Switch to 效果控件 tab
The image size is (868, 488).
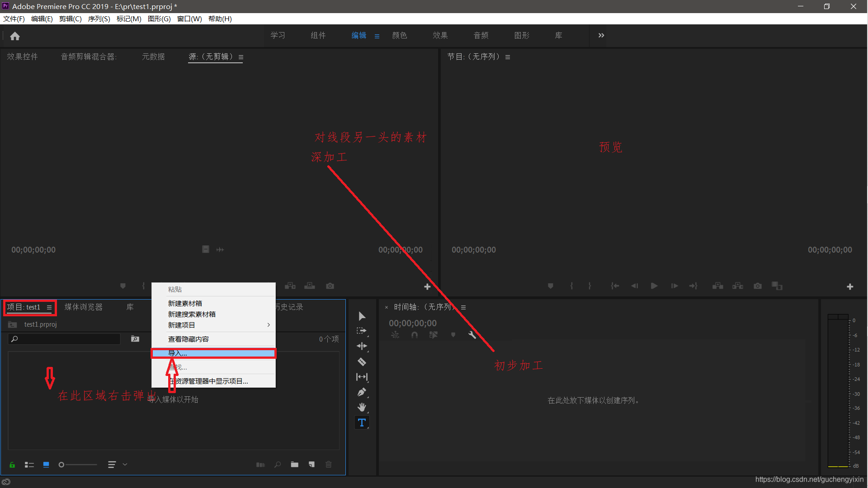22,56
